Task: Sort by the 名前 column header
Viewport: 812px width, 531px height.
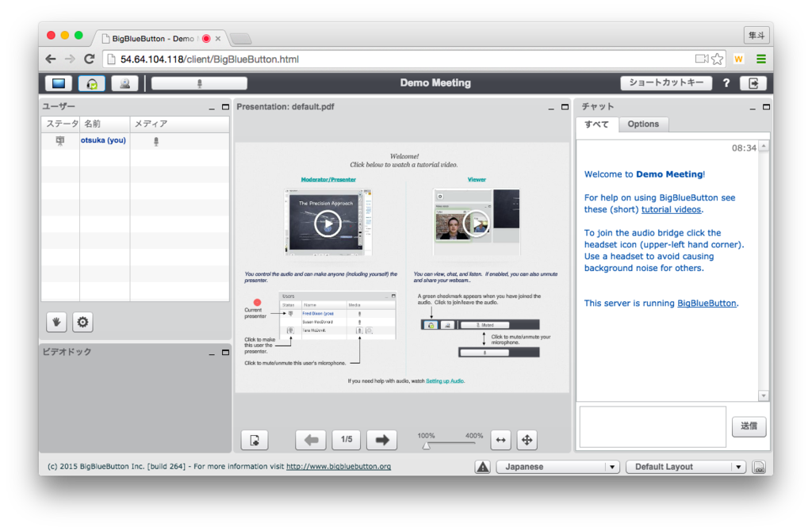Action: click(105, 124)
